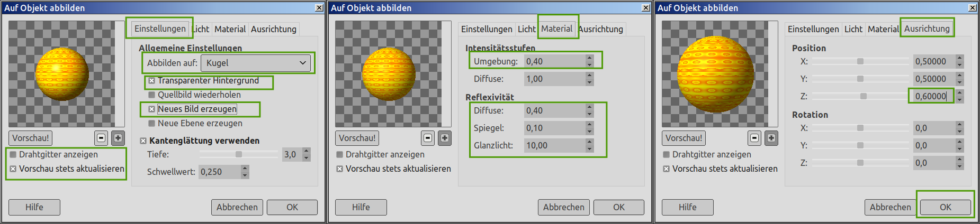This screenshot has width=980, height=224.
Task: Click the Position X slider
Action: click(x=860, y=61)
